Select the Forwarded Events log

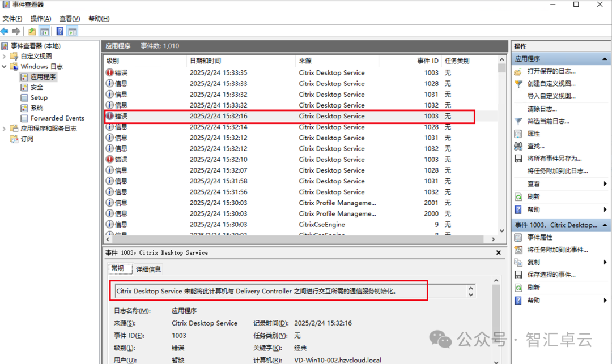click(57, 118)
